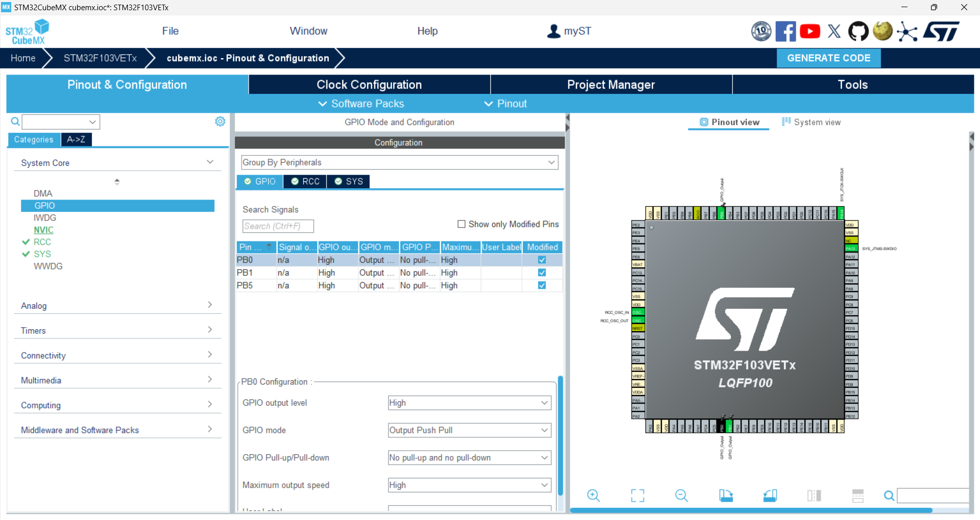The width and height of the screenshot is (980, 520).
Task: Click the STM32CubeMX logo
Action: 28,32
